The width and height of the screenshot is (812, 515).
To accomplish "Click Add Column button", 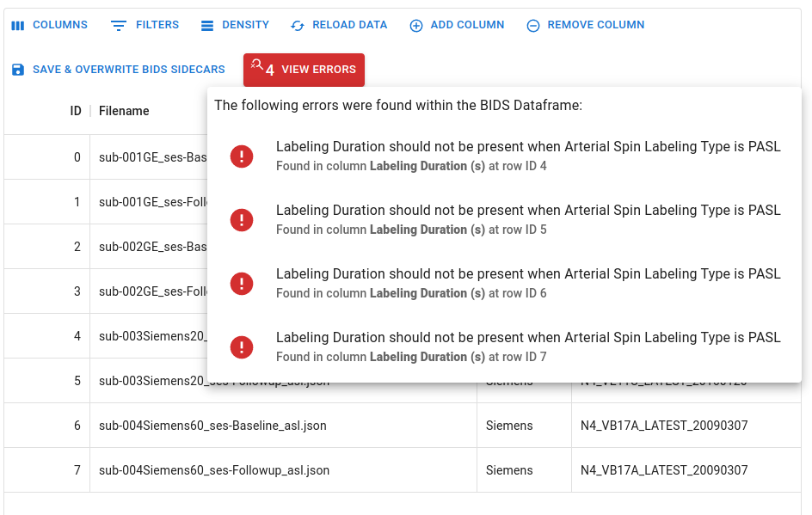I will (457, 25).
